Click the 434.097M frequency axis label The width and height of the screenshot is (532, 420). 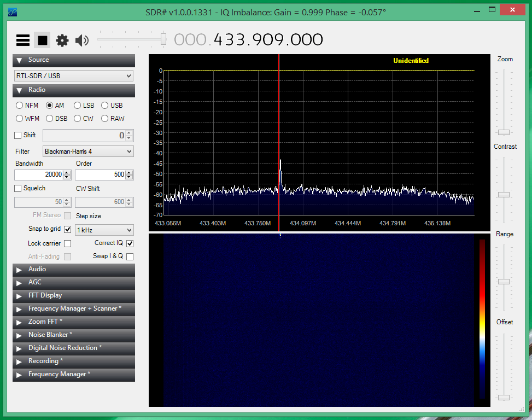(x=303, y=223)
